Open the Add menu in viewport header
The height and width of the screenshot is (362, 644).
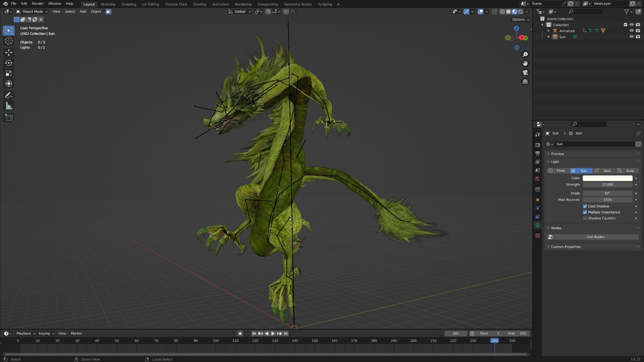[83, 11]
